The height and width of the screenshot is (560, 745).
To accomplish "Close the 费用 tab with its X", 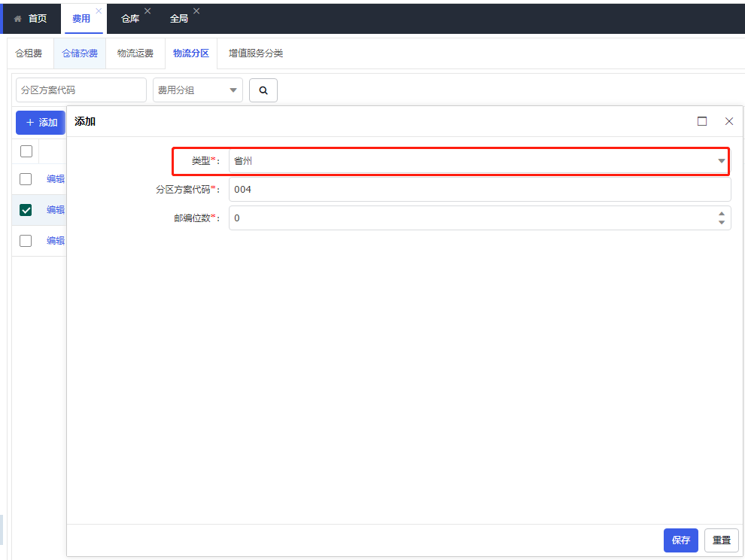I will pyautogui.click(x=99, y=11).
